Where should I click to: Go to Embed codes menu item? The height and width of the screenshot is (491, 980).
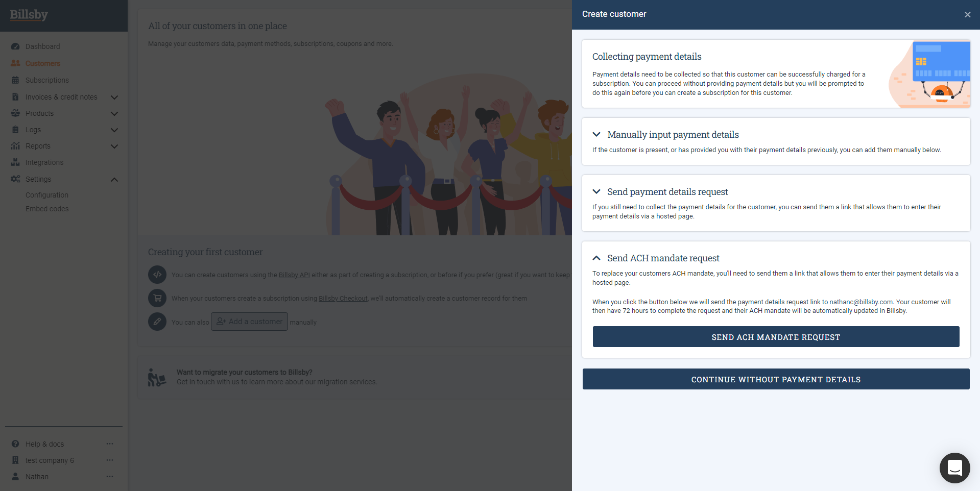(47, 209)
